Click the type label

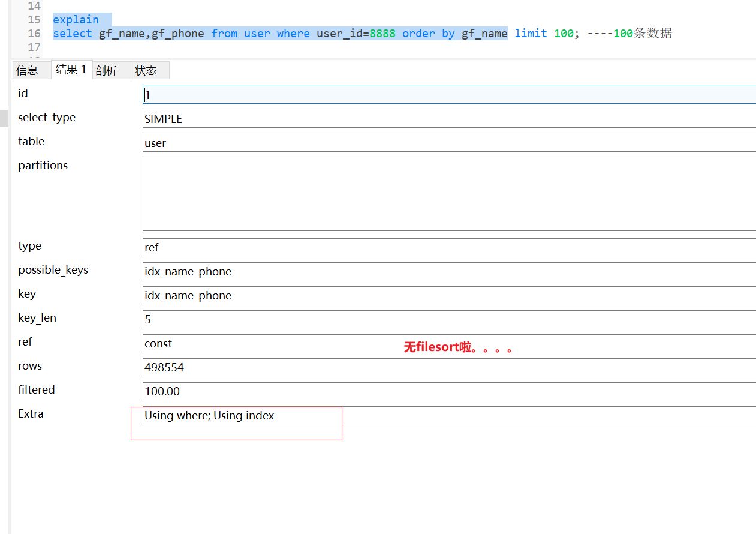[x=29, y=246]
